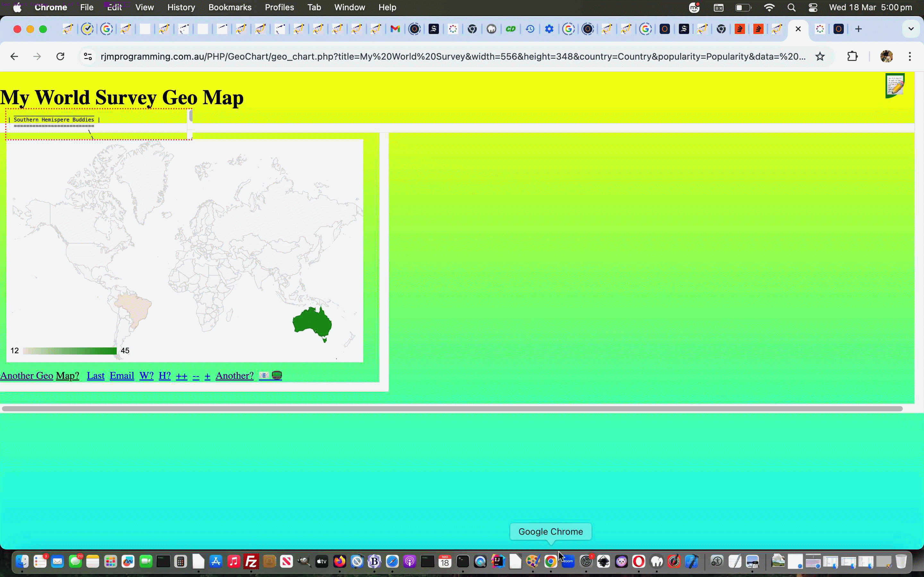Open the Gmail bookmark in the bookmarks bar
The width and height of the screenshot is (924, 577).
pos(395,29)
